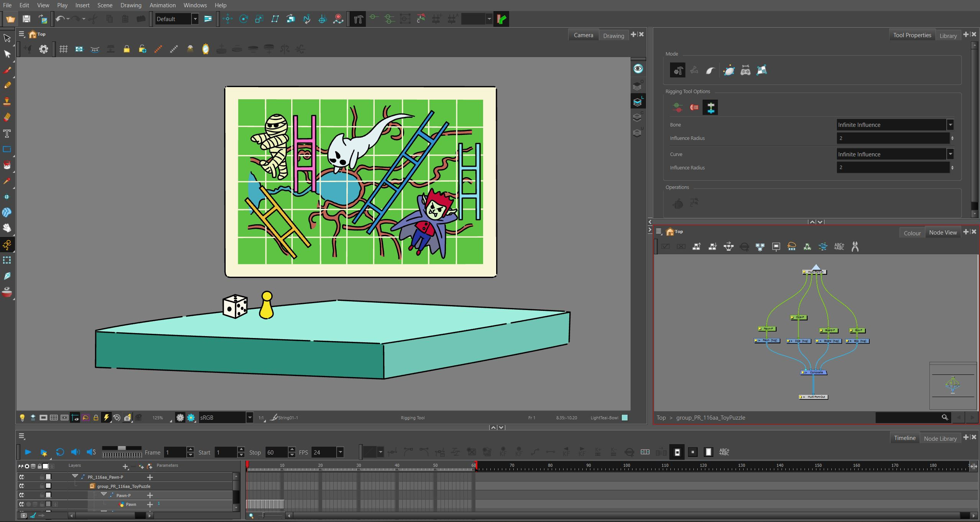Click the light bulb icon in Camera status bar
980x522 pixels.
coord(22,418)
